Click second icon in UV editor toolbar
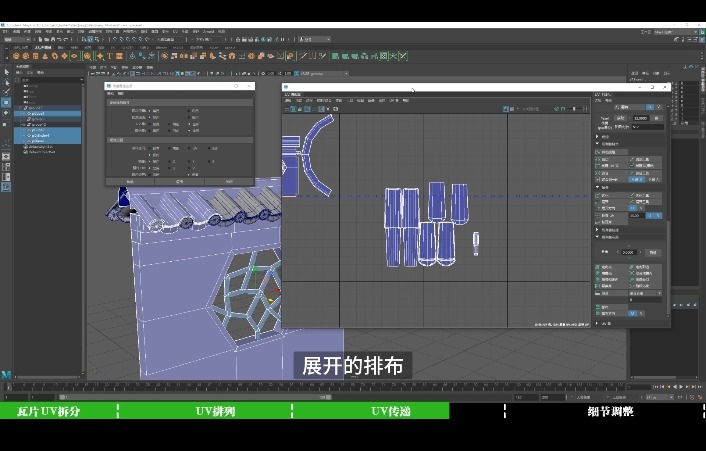The height and width of the screenshot is (451, 706). (x=294, y=109)
